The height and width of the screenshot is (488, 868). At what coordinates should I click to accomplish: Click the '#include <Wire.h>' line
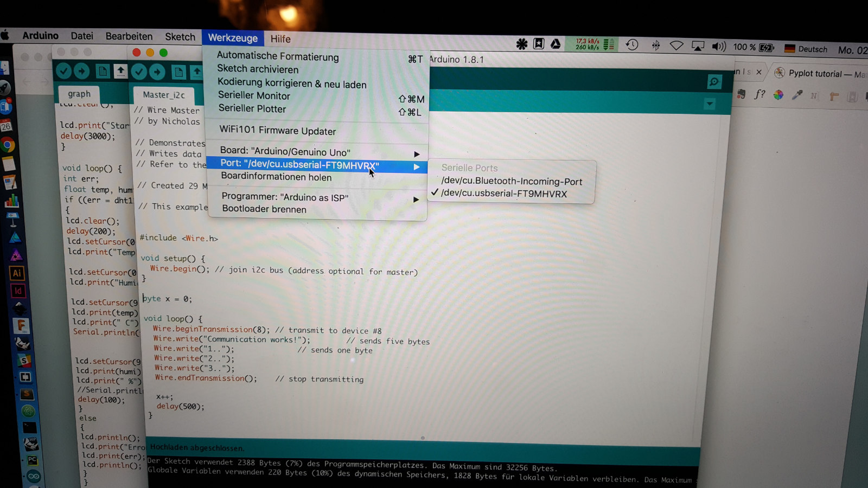coord(179,238)
